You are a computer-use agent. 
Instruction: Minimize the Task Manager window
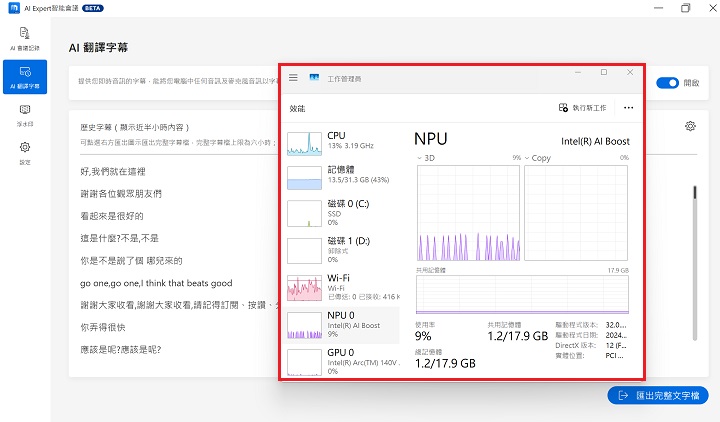pos(578,72)
